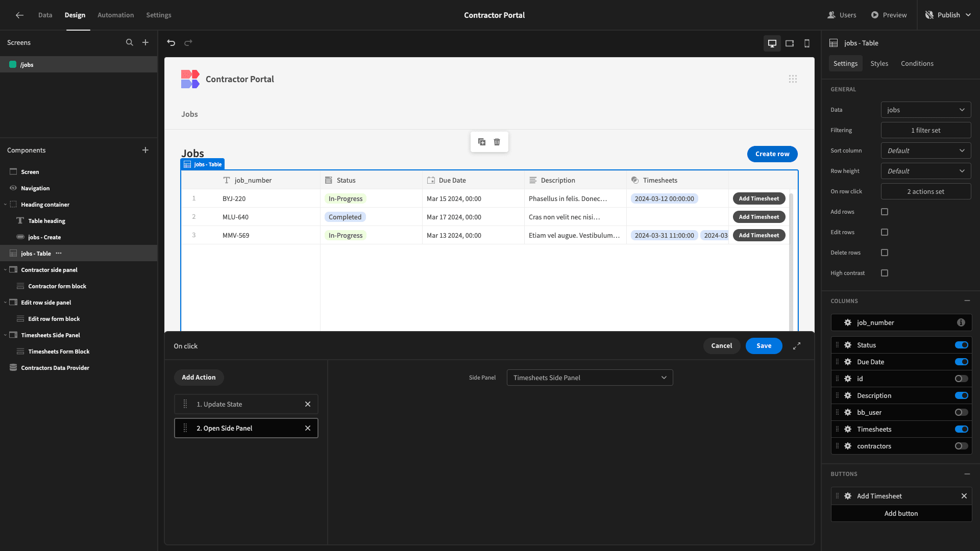Toggle the Add rows checkbox
The height and width of the screenshot is (551, 980).
coord(885,212)
